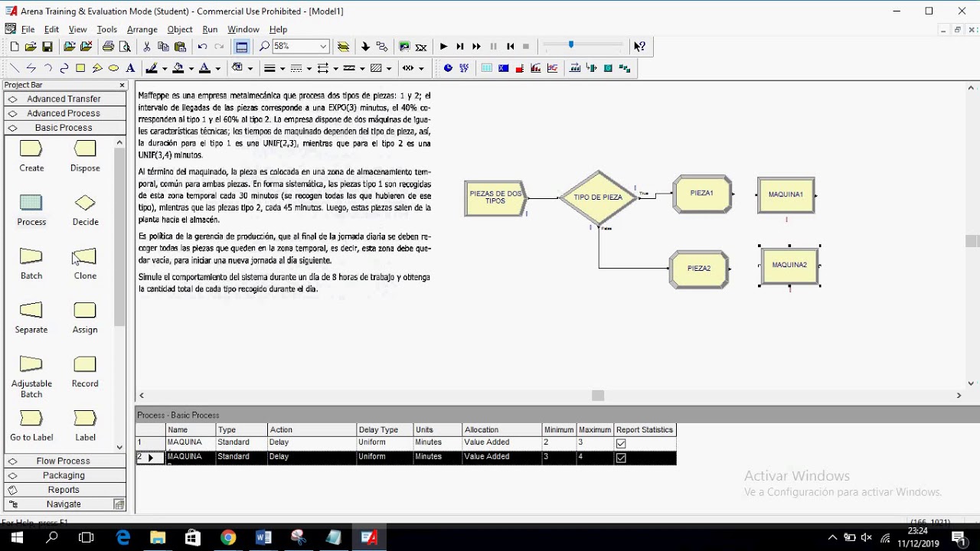Screen dimensions: 980x551
Task: Open the Arrange menu
Action: [142, 29]
